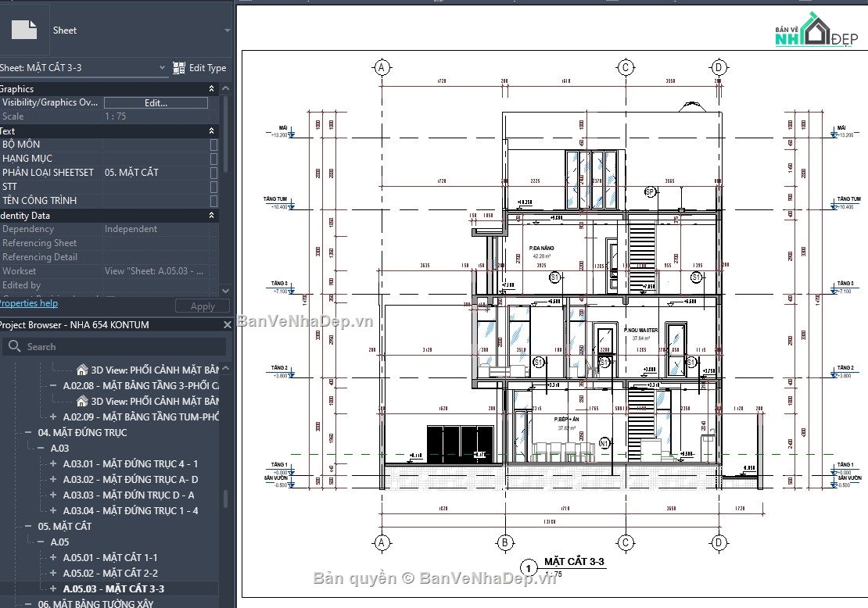Click the Edit Type button
Screen dimensions: 868x608
tap(199, 67)
